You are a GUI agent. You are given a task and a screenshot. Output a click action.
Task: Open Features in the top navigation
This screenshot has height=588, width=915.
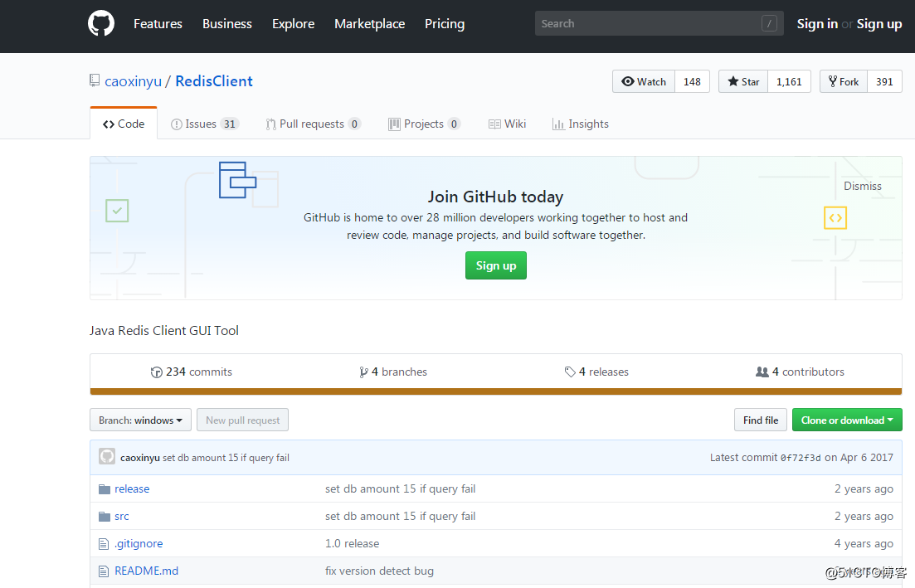(x=158, y=24)
